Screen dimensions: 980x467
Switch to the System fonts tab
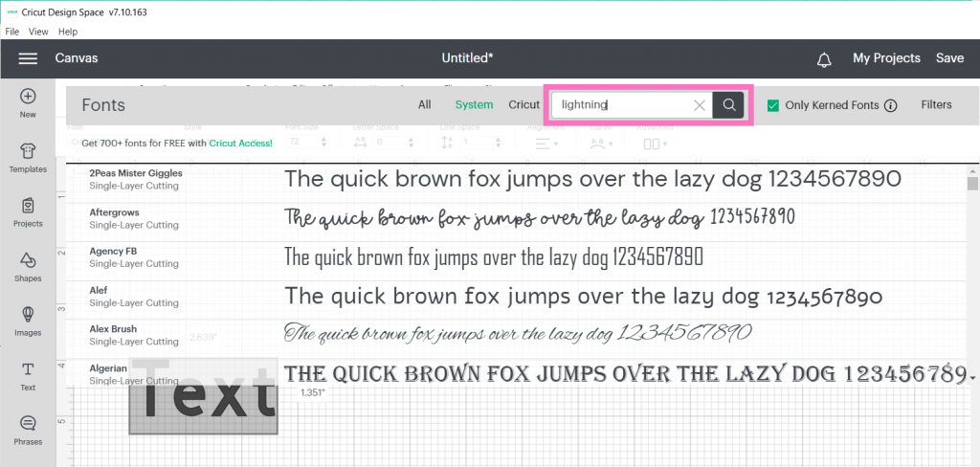(474, 105)
